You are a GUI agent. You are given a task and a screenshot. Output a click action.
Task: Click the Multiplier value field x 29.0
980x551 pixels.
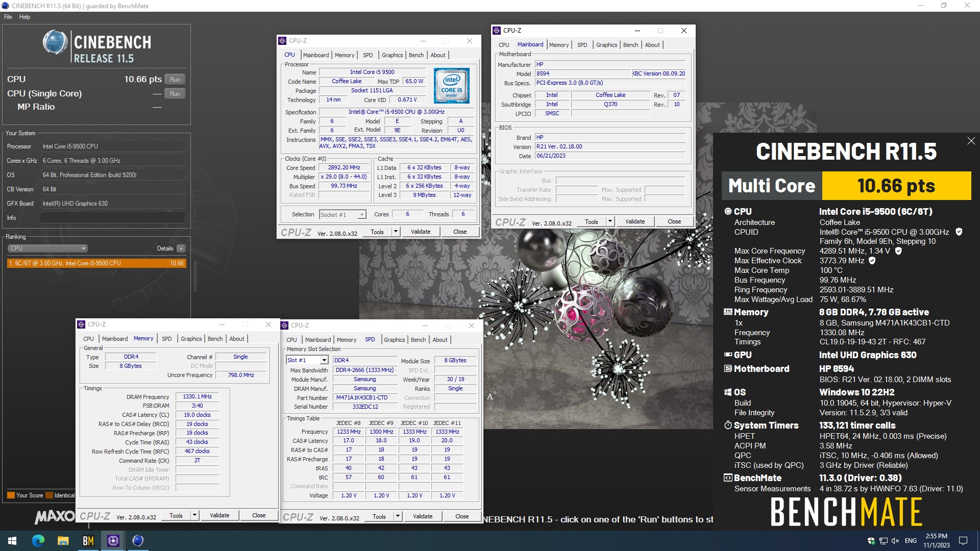(x=344, y=177)
